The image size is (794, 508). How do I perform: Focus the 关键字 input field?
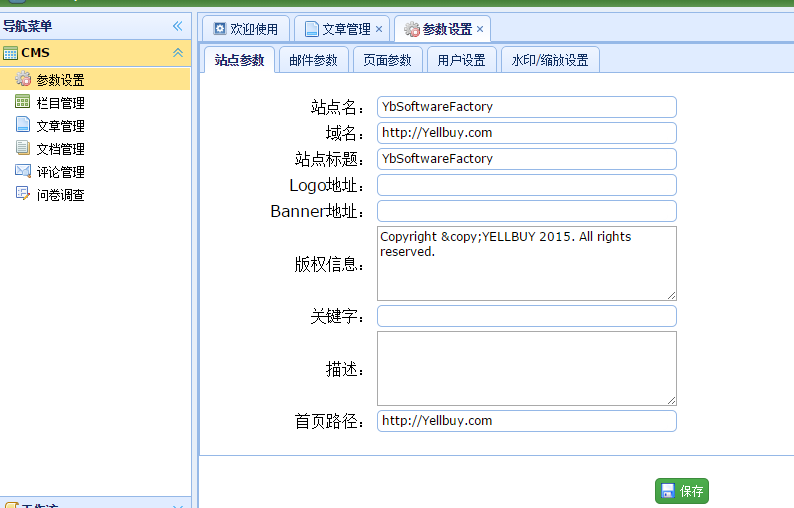(x=526, y=316)
